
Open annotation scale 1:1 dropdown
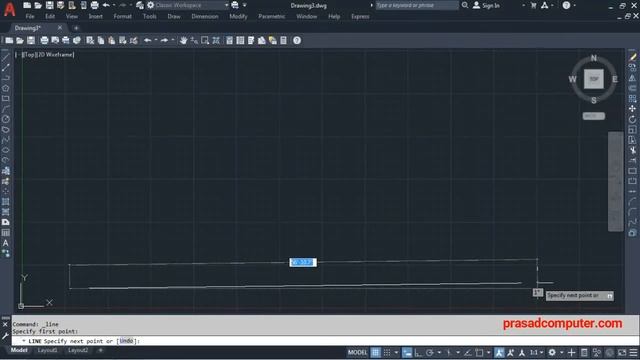pyautogui.click(x=536, y=353)
